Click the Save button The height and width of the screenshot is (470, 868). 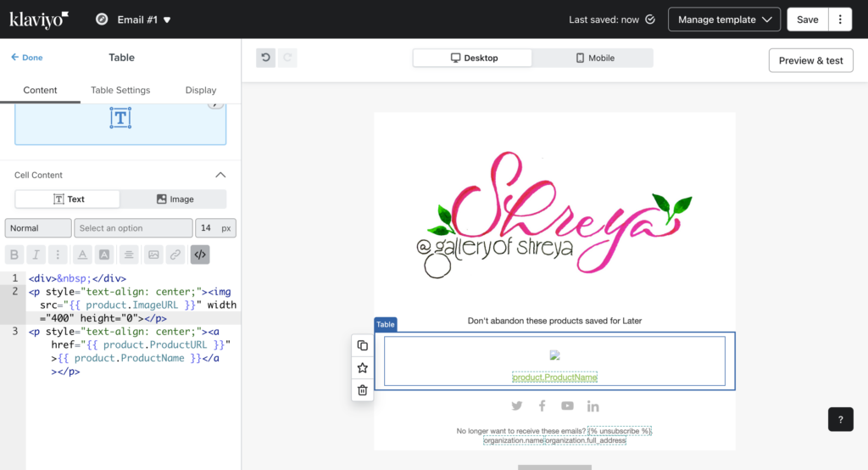(x=807, y=20)
